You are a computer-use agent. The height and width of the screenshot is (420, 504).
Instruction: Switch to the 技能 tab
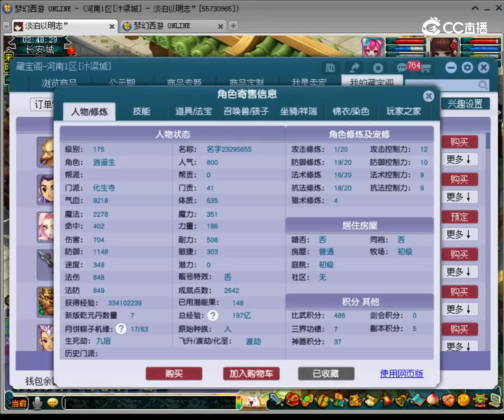coord(141,112)
